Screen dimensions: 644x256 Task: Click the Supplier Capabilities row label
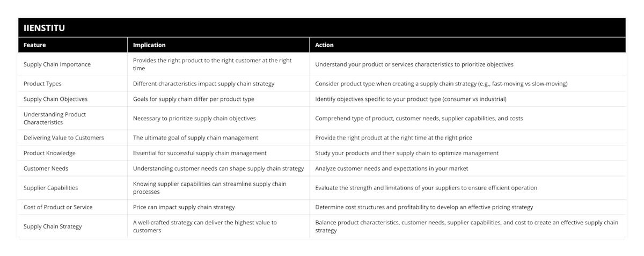click(x=50, y=188)
